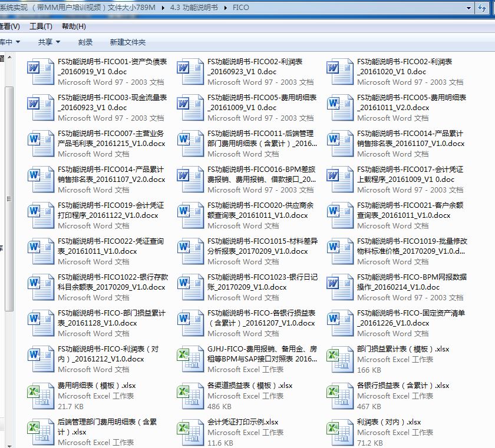Navigate to 4.3 功能说明书 in breadcrumb
495x448 pixels.
click(194, 7)
